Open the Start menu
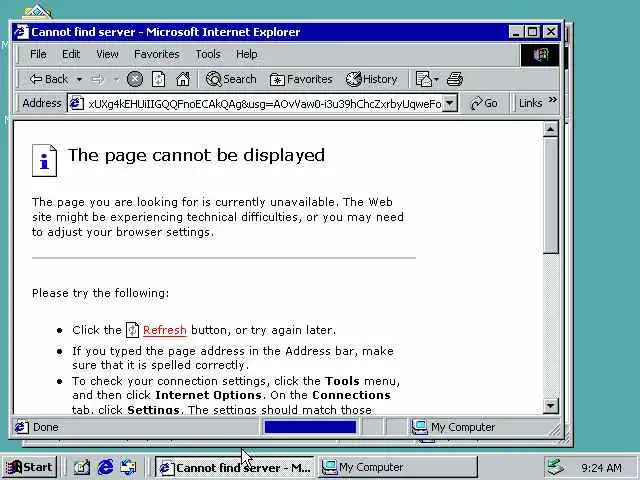The height and width of the screenshot is (480, 640). [29, 467]
